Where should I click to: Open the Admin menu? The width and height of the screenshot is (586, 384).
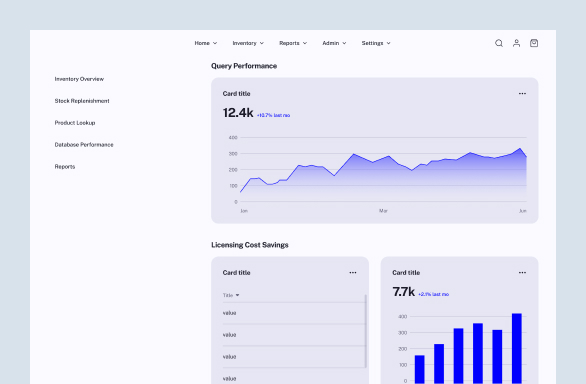pos(334,43)
